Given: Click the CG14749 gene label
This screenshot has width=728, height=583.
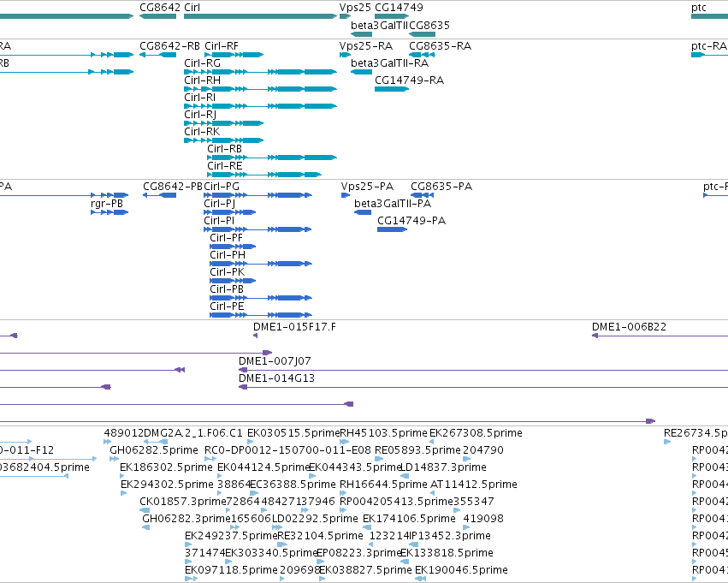Looking at the screenshot, I should coord(399,8).
